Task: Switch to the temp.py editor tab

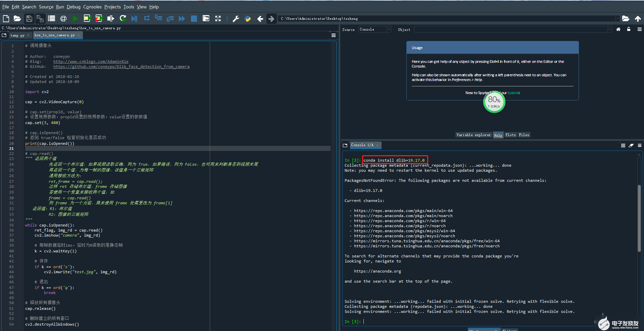Action: tap(17, 35)
